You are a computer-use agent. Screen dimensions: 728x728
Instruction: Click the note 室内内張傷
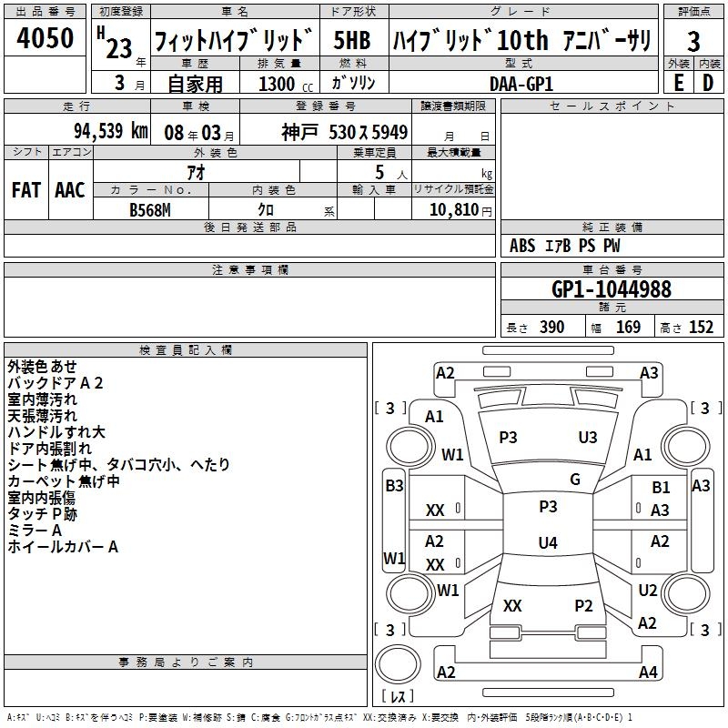[x=41, y=498]
